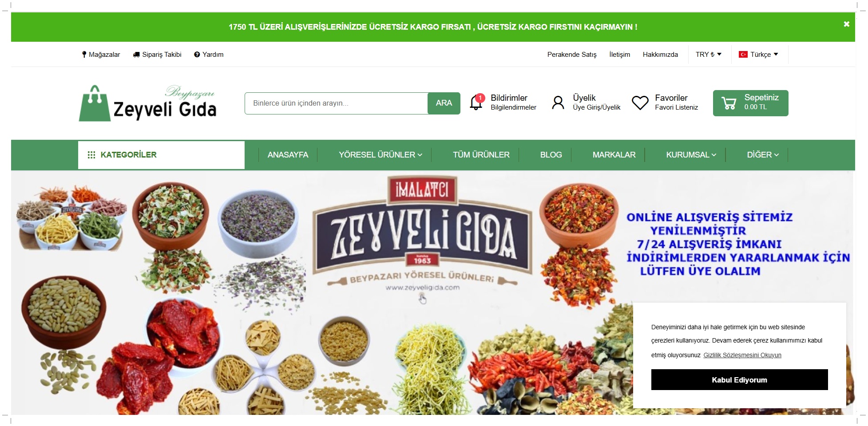This screenshot has height=426, width=868.
Task: Click the Yardım question mark icon
Action: 197,55
